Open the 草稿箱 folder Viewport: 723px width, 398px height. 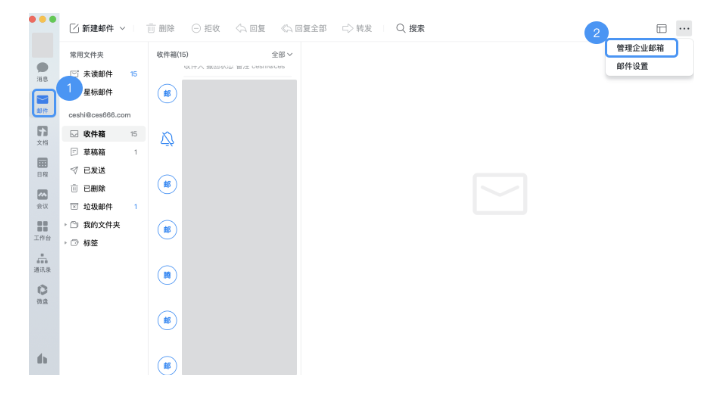[104, 152]
